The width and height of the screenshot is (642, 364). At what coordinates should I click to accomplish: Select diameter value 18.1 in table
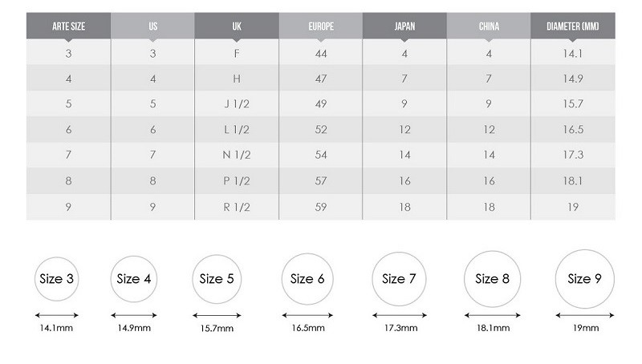point(573,180)
